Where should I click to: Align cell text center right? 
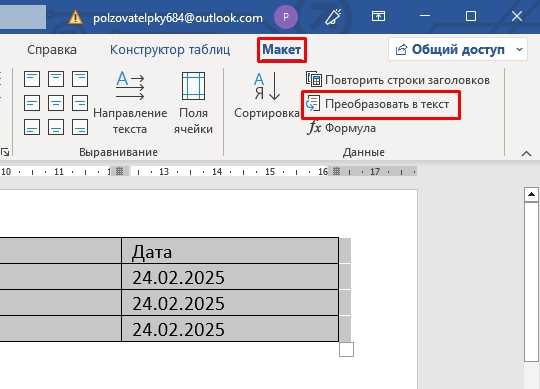coord(80,103)
